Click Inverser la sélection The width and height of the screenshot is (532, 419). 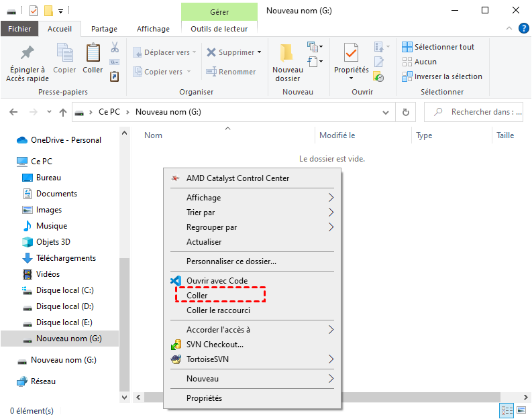pyautogui.click(x=441, y=76)
